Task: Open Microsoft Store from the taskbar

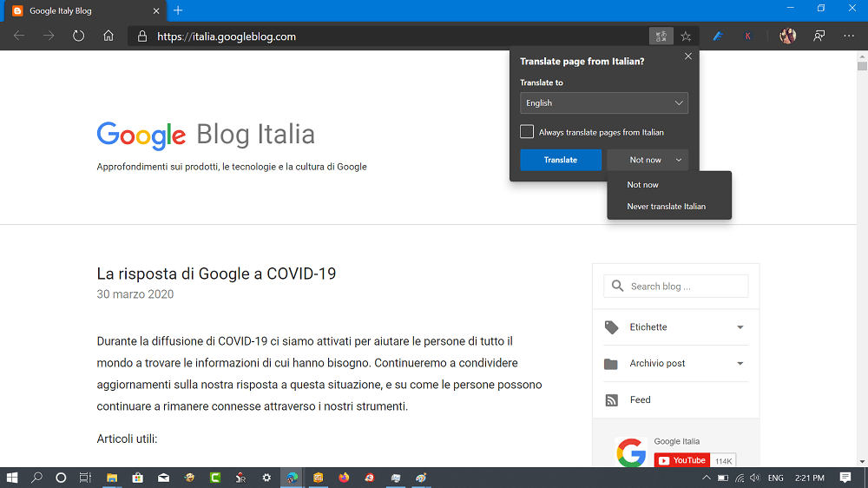Action: [x=137, y=478]
